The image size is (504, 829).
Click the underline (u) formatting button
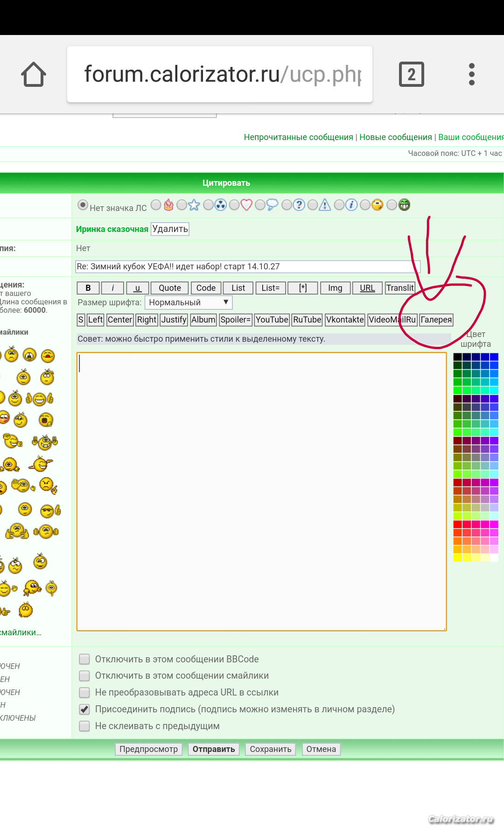138,288
